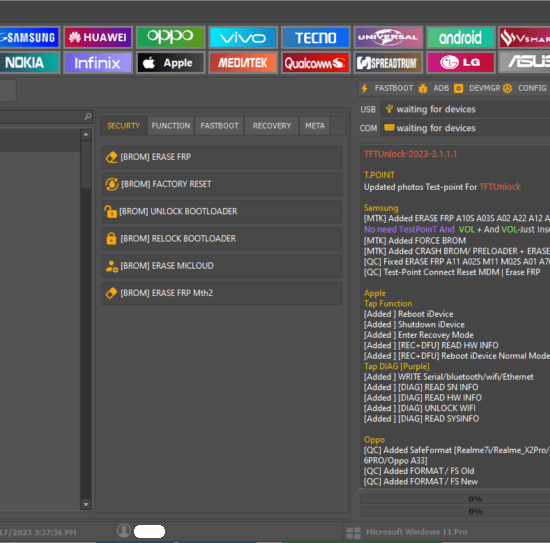This screenshot has height=543, width=550.
Task: Click the T.POINT heading in log
Action: coord(379,175)
